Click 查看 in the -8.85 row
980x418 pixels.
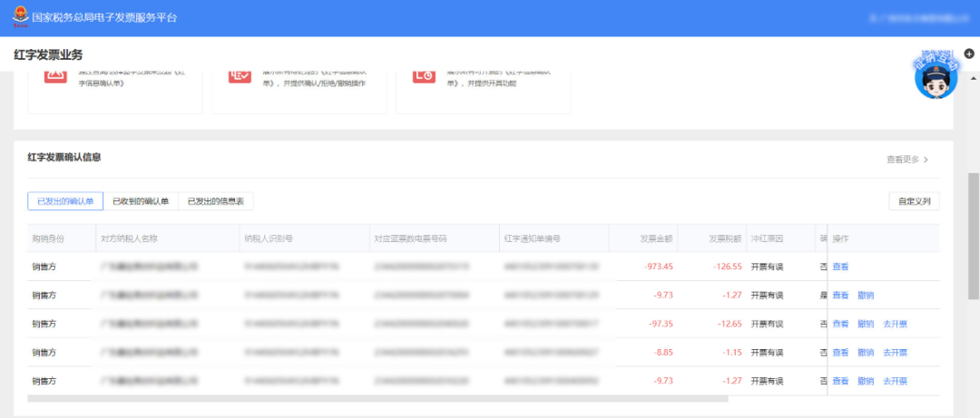(x=840, y=353)
